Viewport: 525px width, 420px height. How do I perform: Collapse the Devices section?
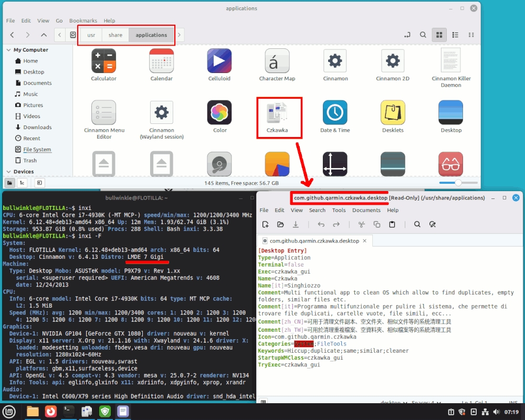(9, 172)
